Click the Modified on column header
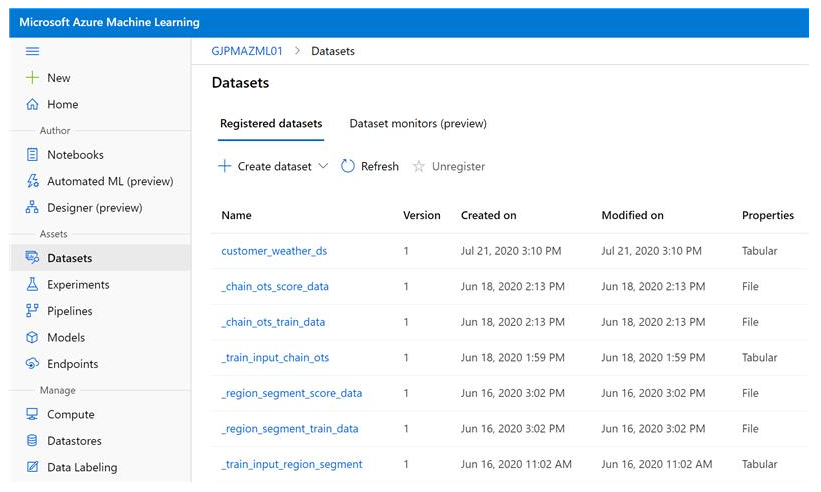The width and height of the screenshot is (821, 492). coord(633,215)
